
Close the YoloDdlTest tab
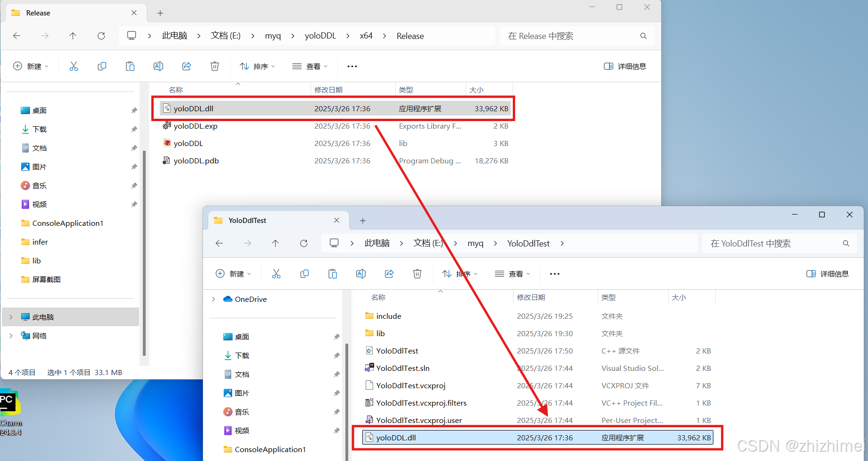point(336,220)
